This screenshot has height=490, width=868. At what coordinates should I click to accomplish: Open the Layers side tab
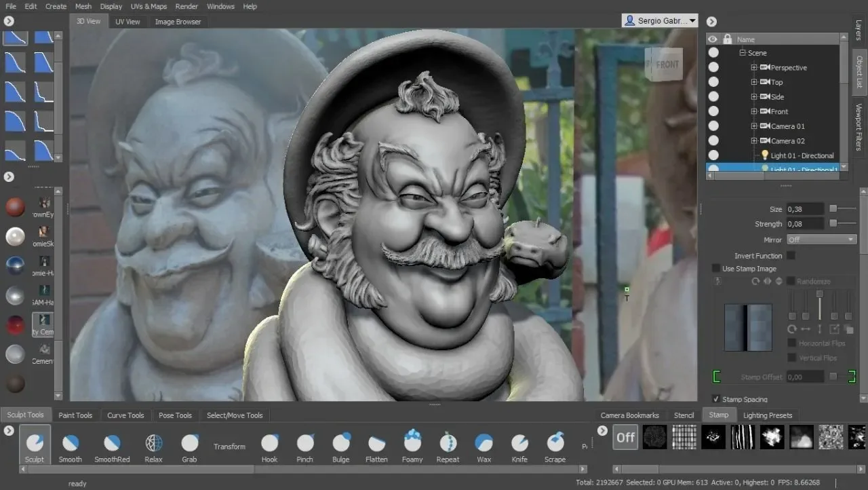(859, 31)
